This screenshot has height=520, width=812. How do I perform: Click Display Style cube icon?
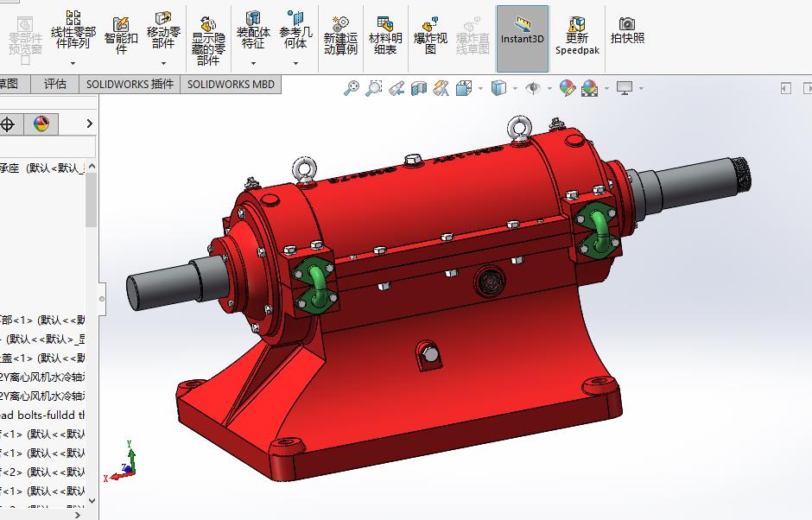[498, 88]
